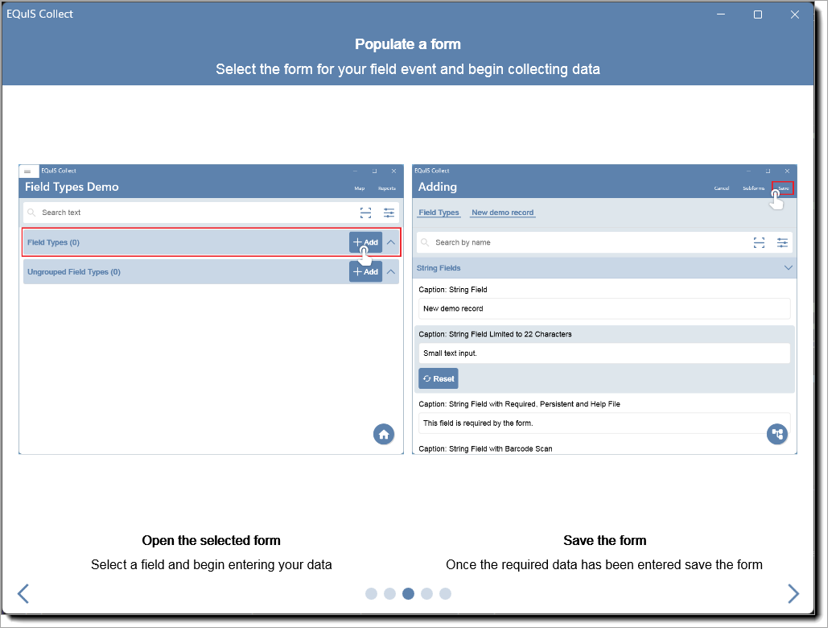Image resolution: width=840 pixels, height=640 pixels.
Task: Click Add in the Field Types (0) row
Action: (x=366, y=242)
